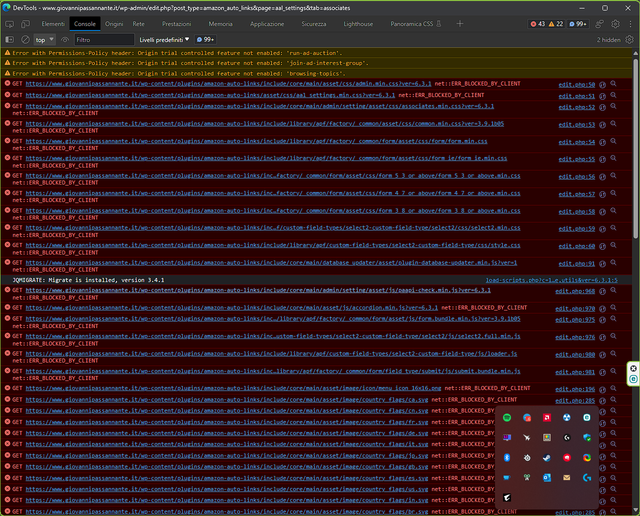Open Steam from the system tray
Screen dimensions: 640x516
pos(547,458)
